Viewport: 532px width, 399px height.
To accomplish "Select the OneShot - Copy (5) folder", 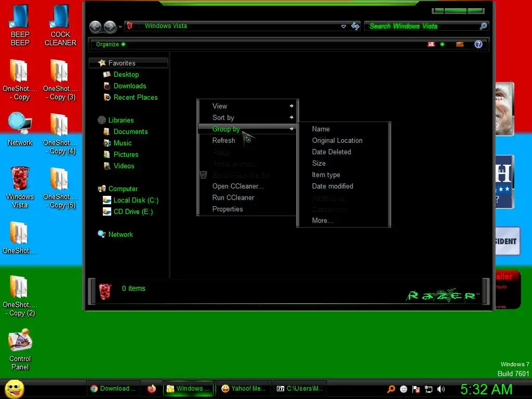I will (60, 188).
